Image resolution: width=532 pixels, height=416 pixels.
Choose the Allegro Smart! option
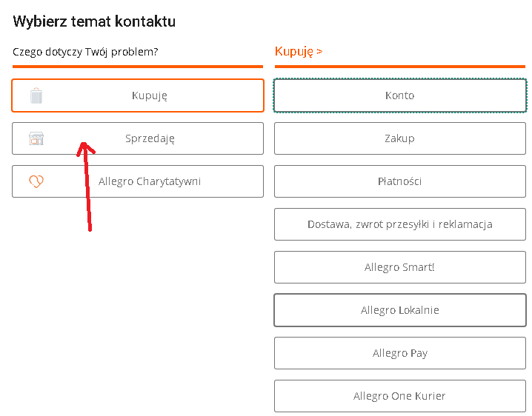400,267
